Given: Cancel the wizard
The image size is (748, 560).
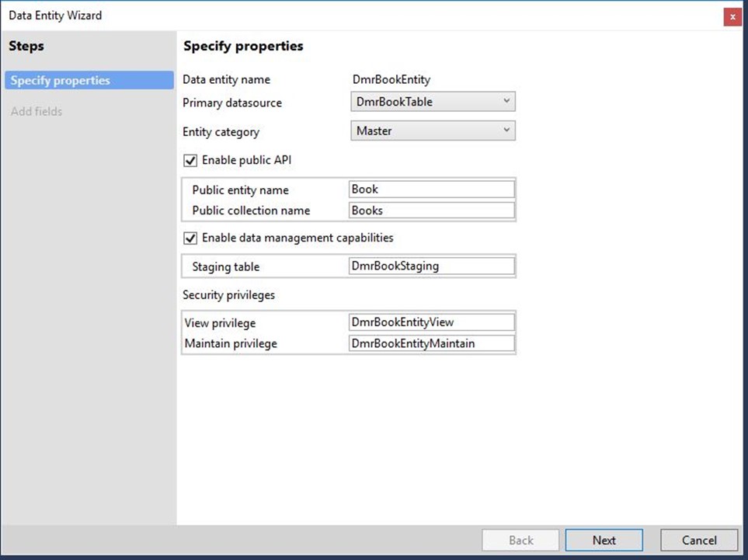Looking at the screenshot, I should (699, 540).
